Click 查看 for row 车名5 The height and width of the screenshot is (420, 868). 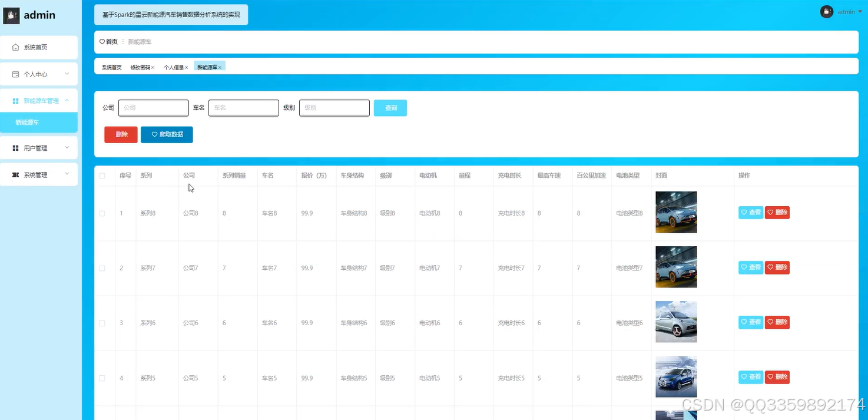pos(751,377)
